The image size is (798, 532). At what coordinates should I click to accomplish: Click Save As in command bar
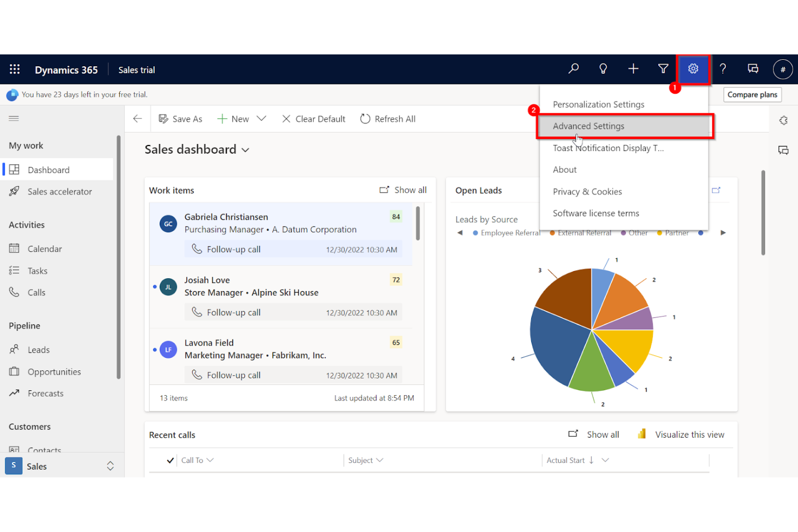pyautogui.click(x=181, y=119)
